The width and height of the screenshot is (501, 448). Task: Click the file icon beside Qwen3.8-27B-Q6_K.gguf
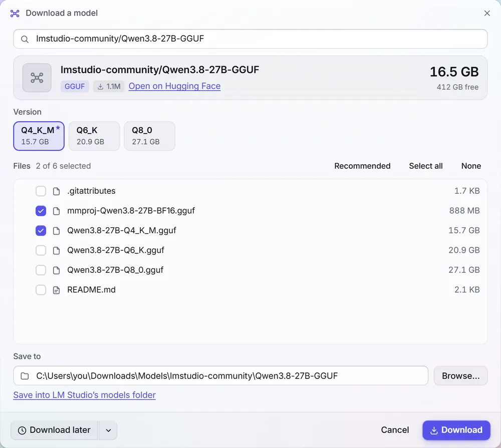point(56,251)
